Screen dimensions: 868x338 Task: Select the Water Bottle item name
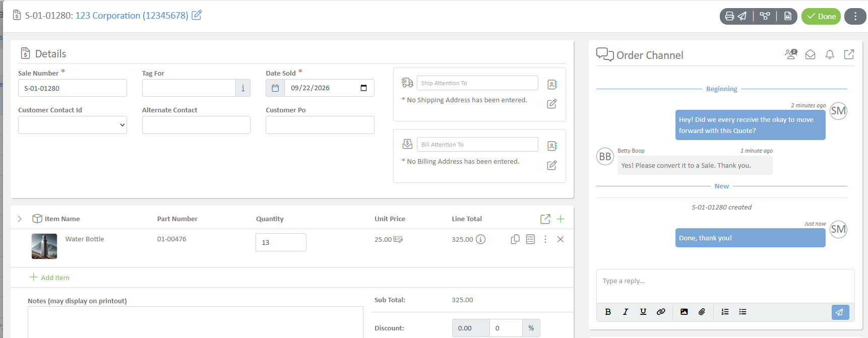click(x=85, y=239)
